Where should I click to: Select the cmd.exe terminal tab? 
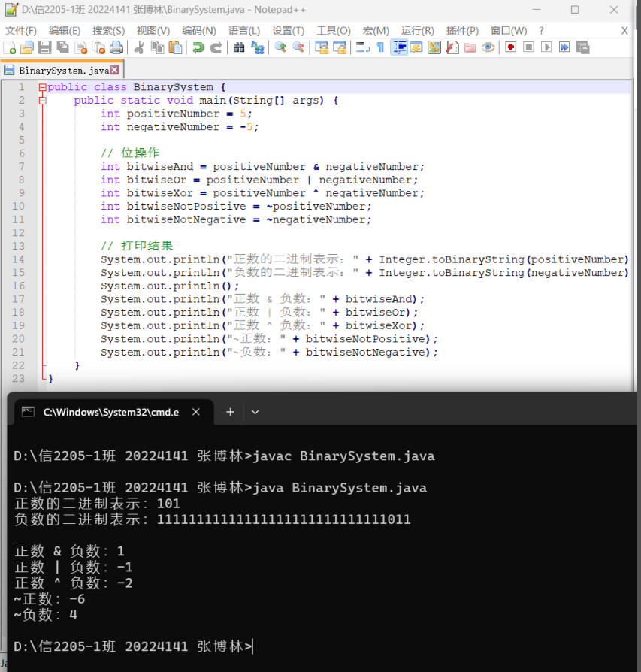113,412
